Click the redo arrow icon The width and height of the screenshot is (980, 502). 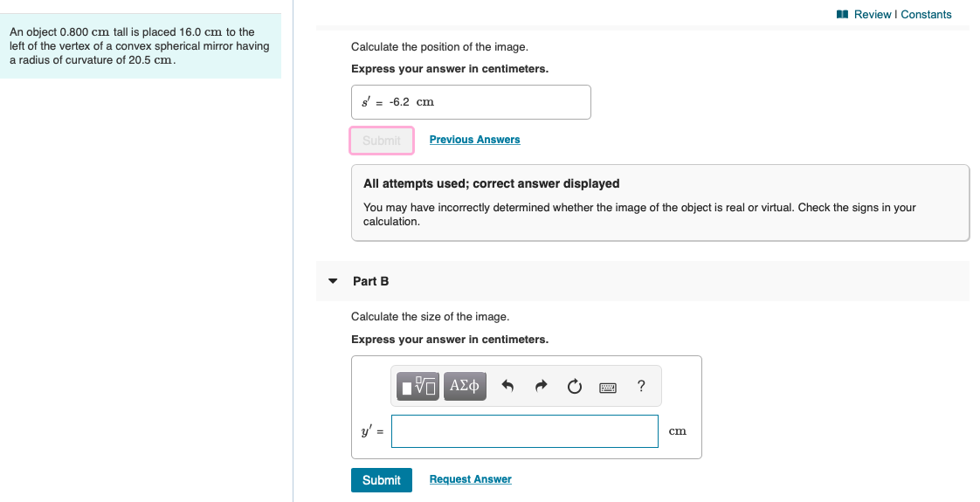point(542,387)
